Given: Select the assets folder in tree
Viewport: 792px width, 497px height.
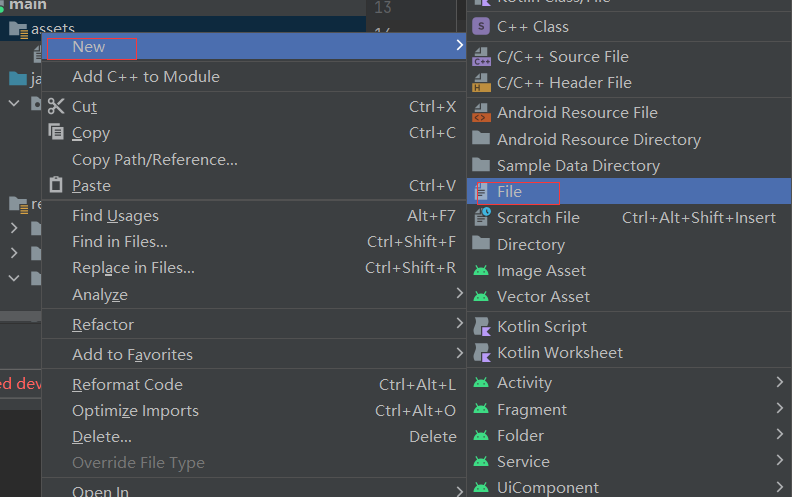Looking at the screenshot, I should (x=52, y=28).
